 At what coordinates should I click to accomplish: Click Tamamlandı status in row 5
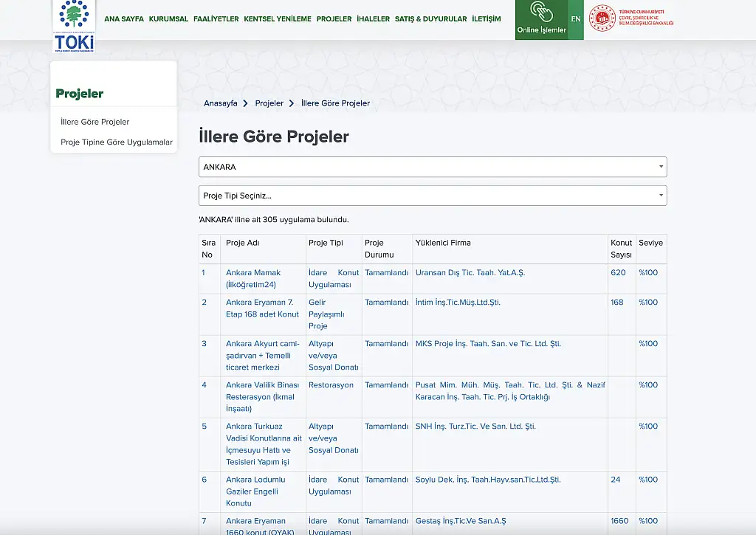[x=387, y=427]
